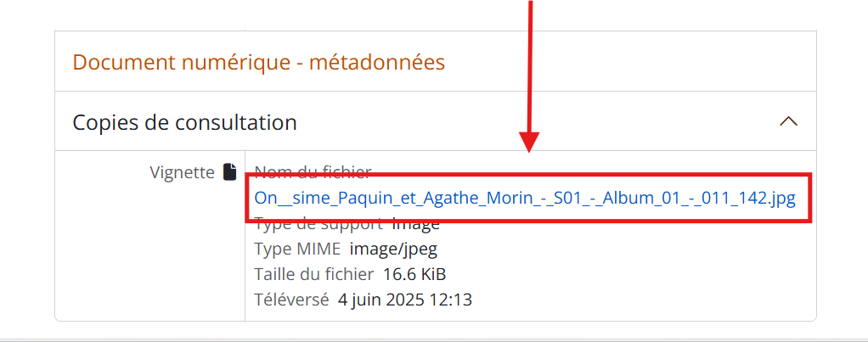Select the Vignette row label

pos(182,172)
